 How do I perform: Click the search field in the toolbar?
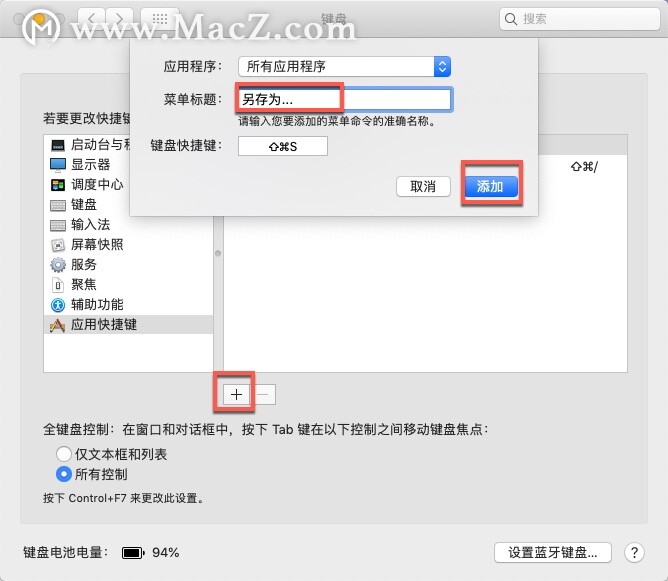579,19
